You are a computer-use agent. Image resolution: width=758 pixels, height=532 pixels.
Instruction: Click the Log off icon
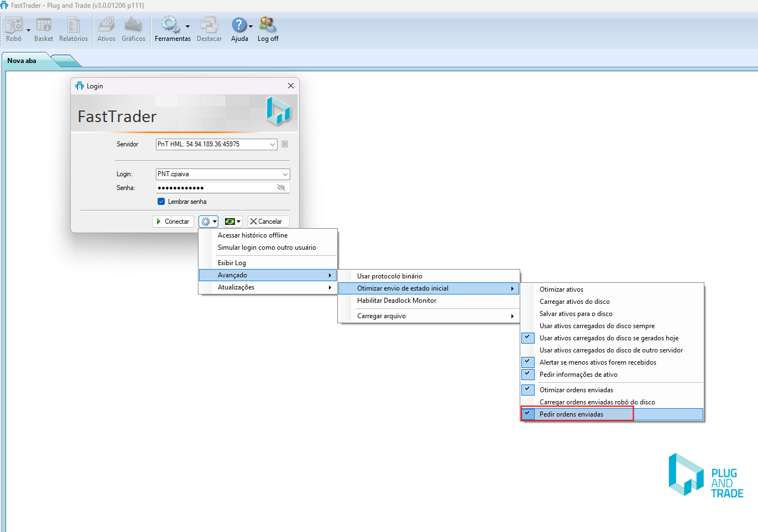click(x=268, y=25)
